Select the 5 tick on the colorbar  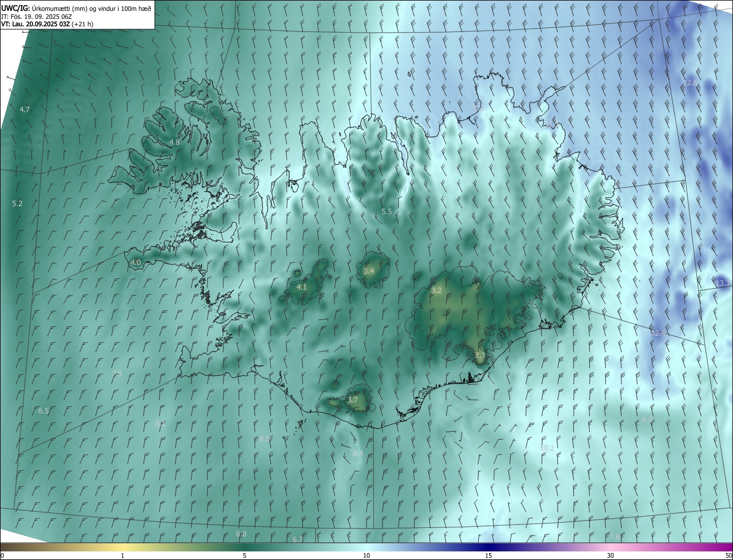[x=245, y=555]
